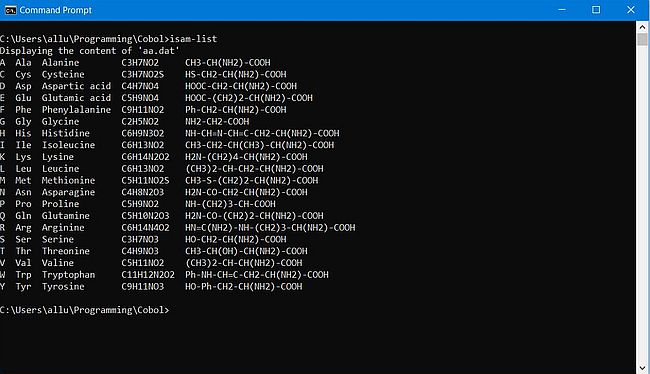This screenshot has width=650, height=374.
Task: Click the word 'Isoleucine'
Action: click(x=68, y=145)
